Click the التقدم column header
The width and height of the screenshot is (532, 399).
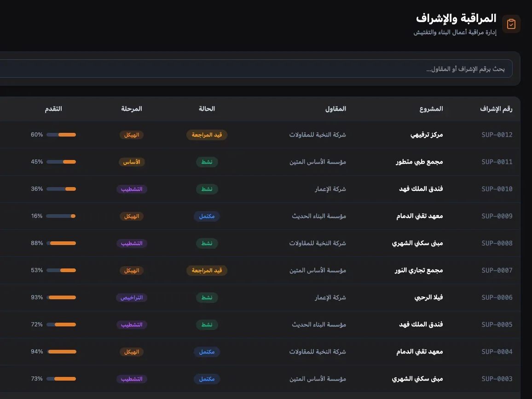click(53, 109)
